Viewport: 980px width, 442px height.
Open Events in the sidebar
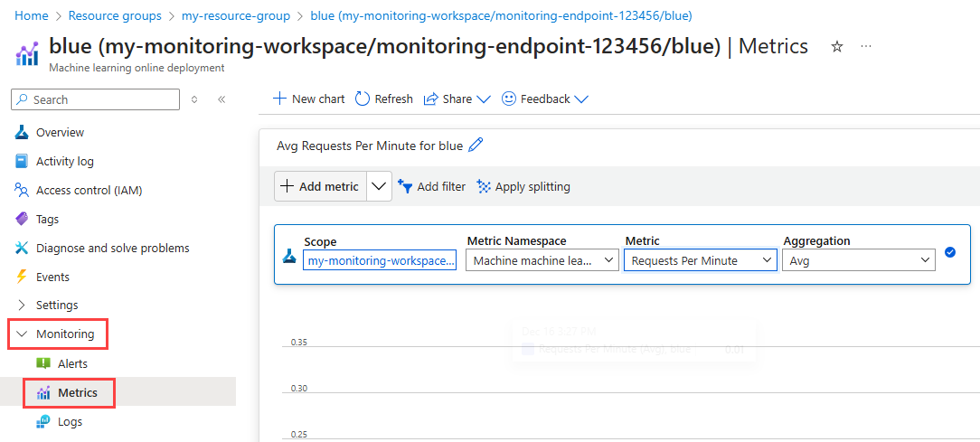52,277
